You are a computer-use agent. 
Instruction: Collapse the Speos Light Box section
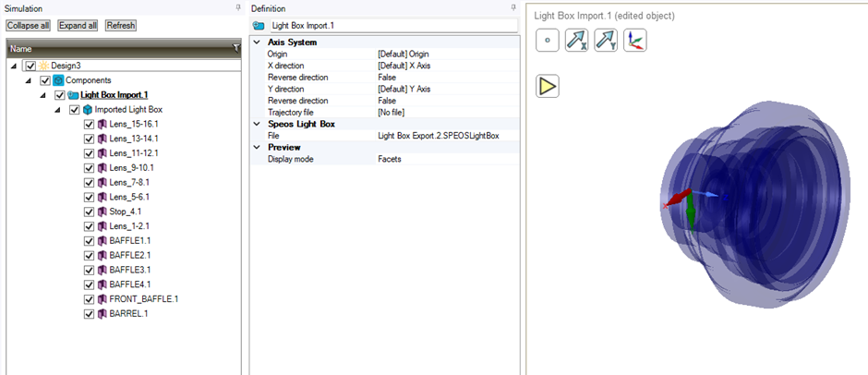coord(257,124)
